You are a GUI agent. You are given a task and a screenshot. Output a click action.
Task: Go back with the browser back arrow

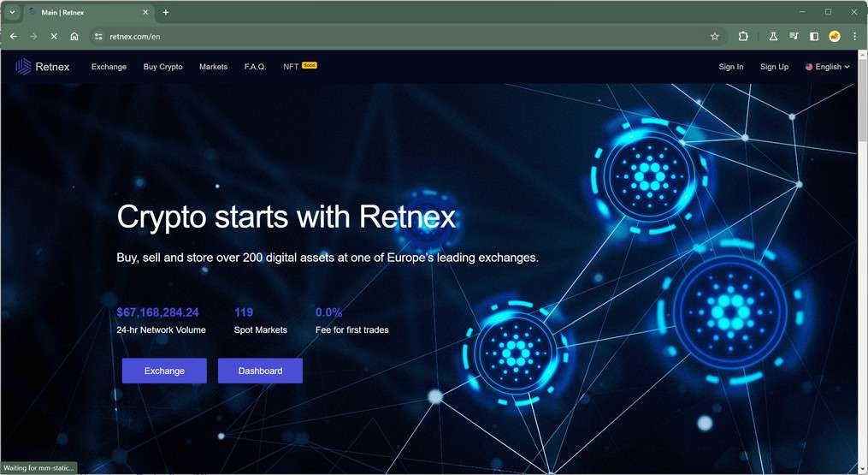pos(14,37)
